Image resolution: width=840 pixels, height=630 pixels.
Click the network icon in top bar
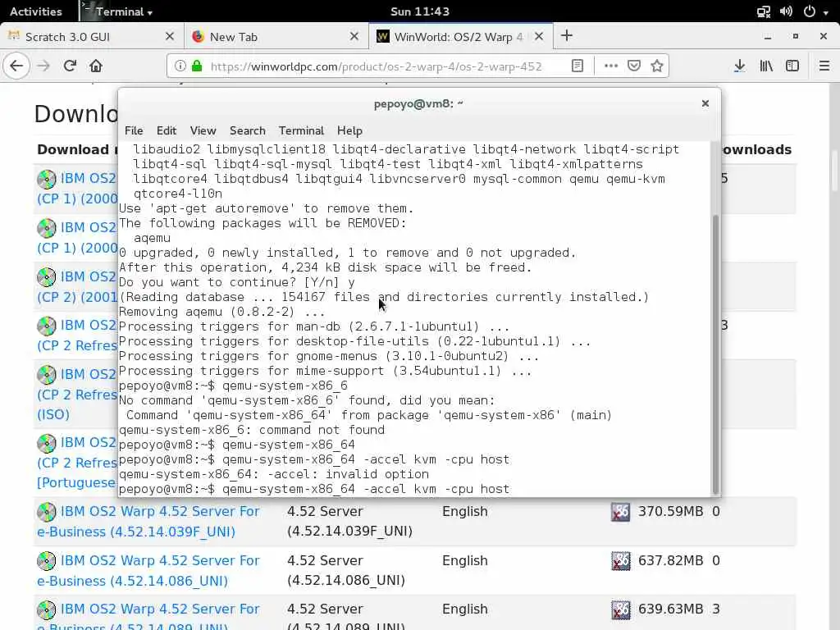763,11
